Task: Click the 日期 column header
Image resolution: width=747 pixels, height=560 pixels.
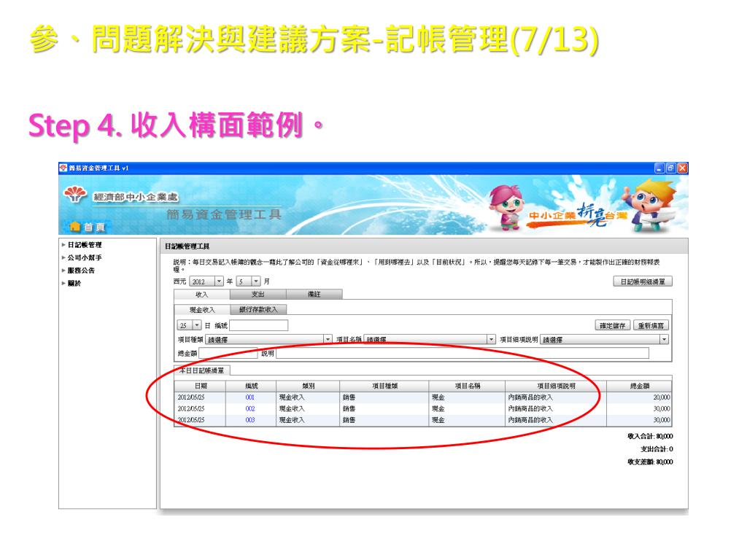Action: coord(200,386)
